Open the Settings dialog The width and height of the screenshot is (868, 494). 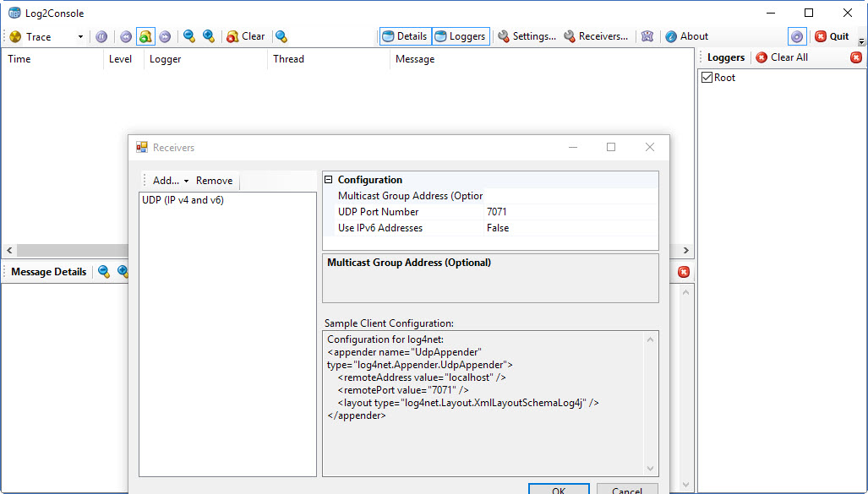[527, 36]
